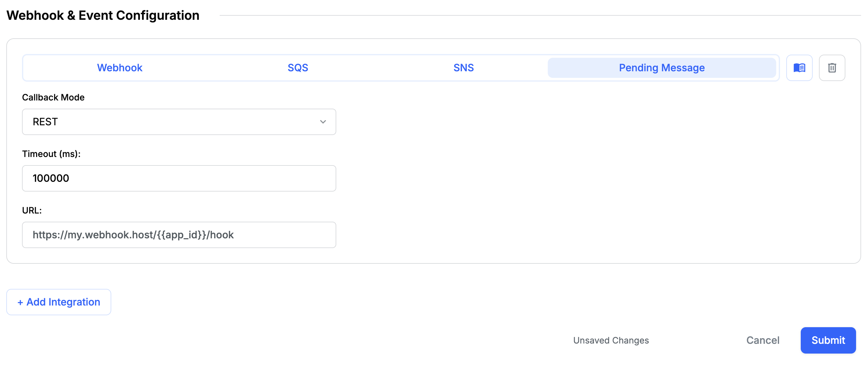Delete the integration with trash icon
868x368 pixels.
[x=832, y=68]
